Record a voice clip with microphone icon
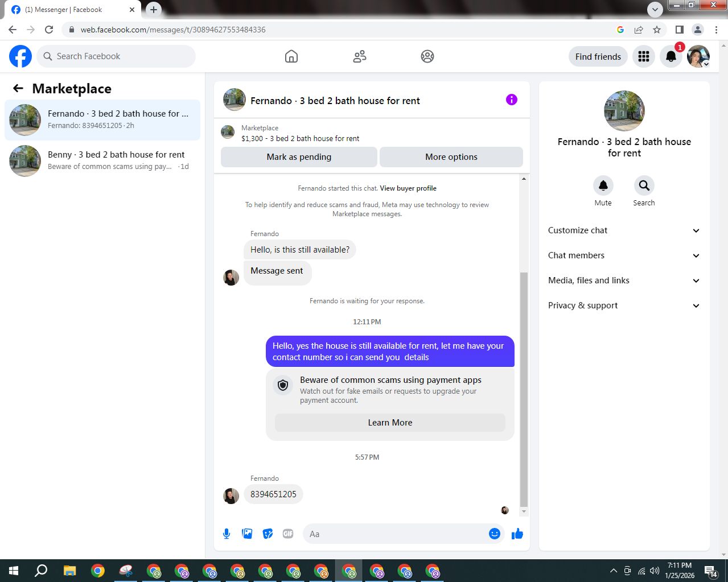This screenshot has height=582, width=728. [227, 534]
